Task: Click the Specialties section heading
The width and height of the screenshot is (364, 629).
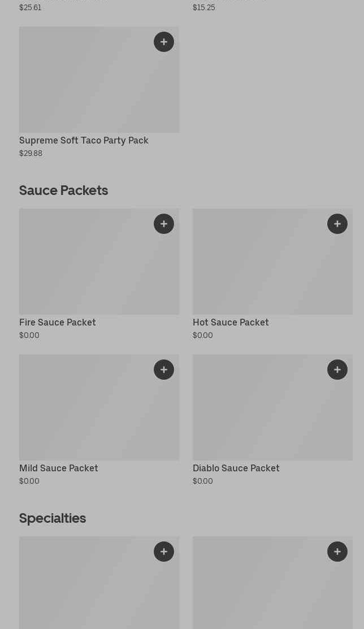Action: coord(53,518)
